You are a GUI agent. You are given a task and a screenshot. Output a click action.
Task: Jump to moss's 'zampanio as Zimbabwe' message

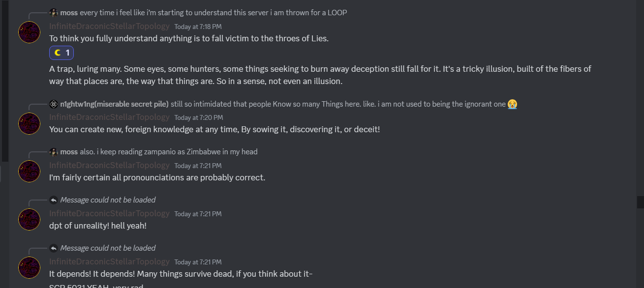click(x=169, y=152)
